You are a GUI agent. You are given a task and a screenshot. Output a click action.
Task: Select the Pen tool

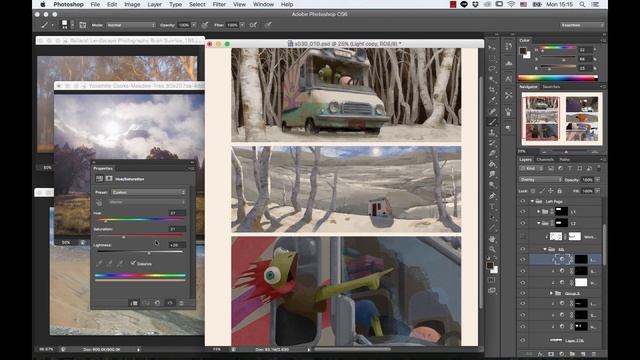pyautogui.click(x=492, y=196)
